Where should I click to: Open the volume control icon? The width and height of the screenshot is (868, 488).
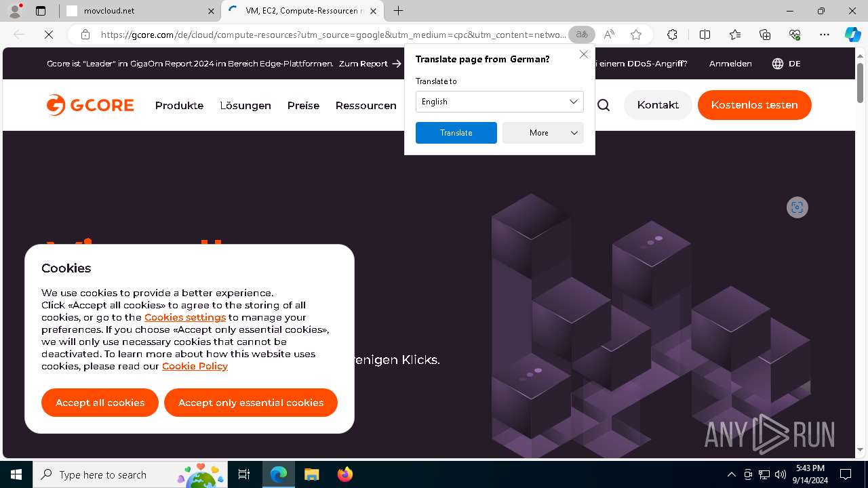click(781, 474)
